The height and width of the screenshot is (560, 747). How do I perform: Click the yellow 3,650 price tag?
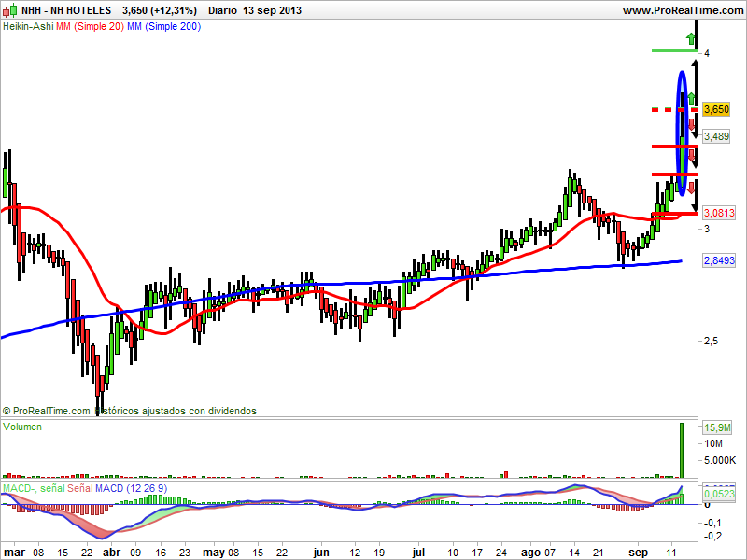[716, 109]
